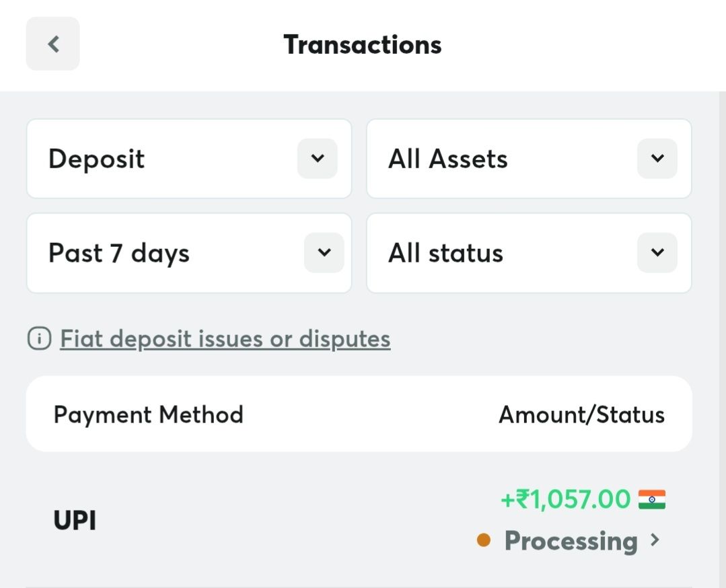
Task: Select the Processing status text
Action: click(571, 541)
